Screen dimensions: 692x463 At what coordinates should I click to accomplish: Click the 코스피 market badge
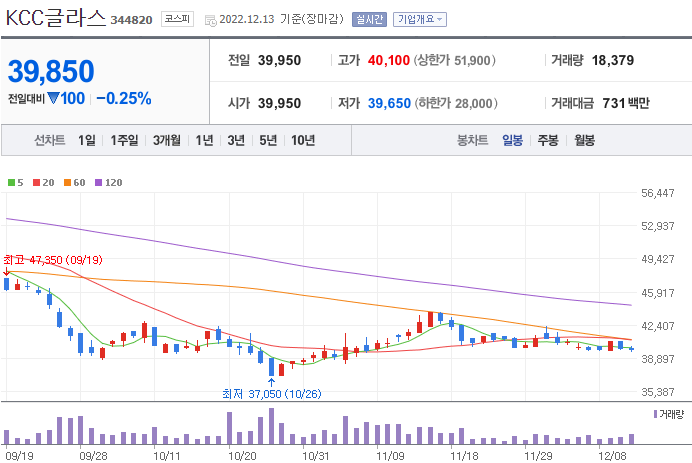177,19
